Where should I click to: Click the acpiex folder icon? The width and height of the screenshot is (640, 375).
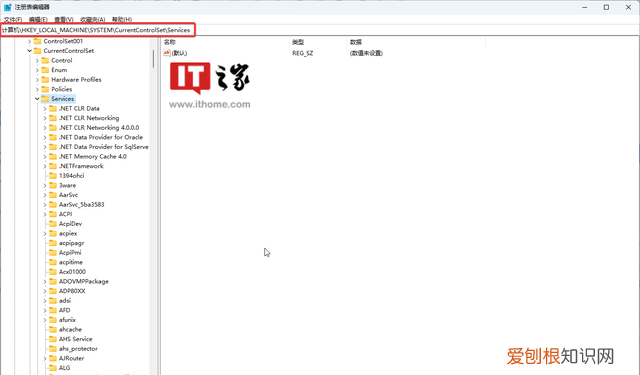tap(53, 233)
